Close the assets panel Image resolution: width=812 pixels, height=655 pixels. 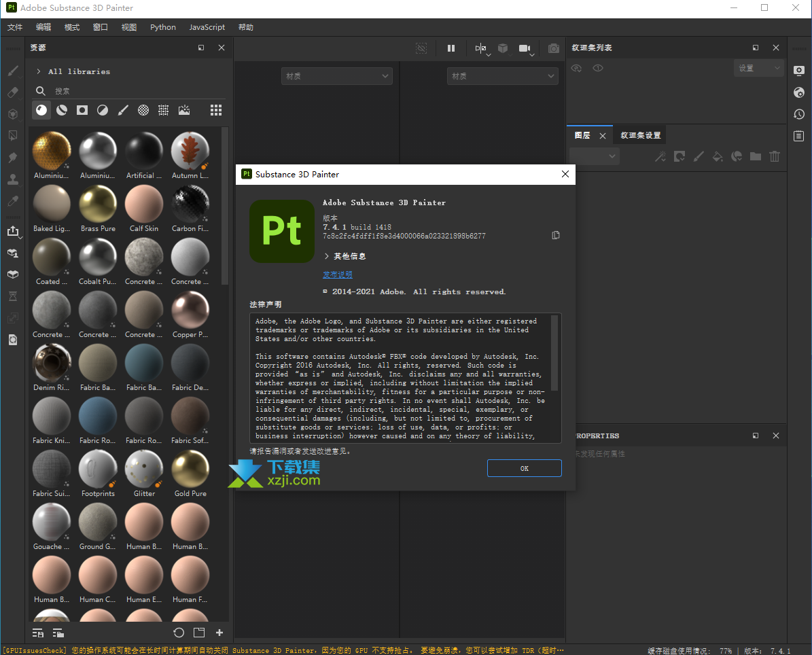click(x=222, y=48)
